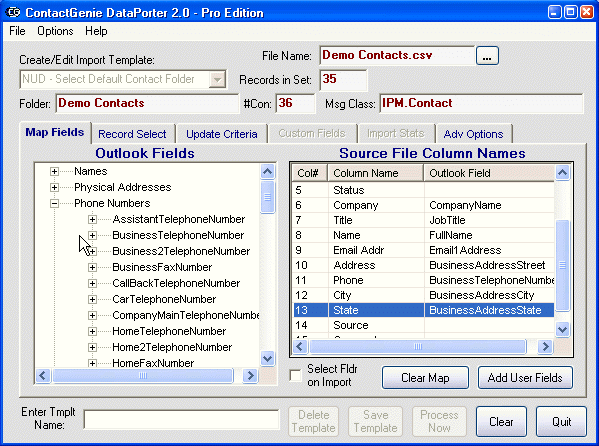The image size is (599, 446).
Task: Open the Help menu
Action: coord(96,31)
